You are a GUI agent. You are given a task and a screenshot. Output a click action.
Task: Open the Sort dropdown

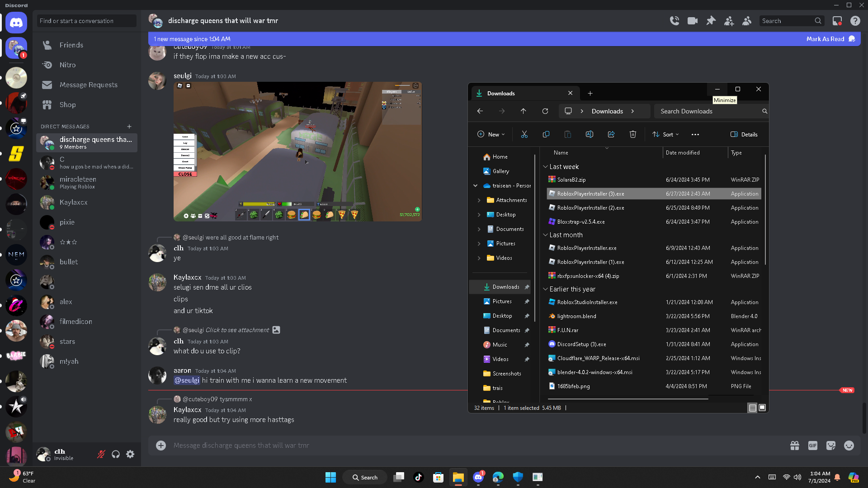666,134
